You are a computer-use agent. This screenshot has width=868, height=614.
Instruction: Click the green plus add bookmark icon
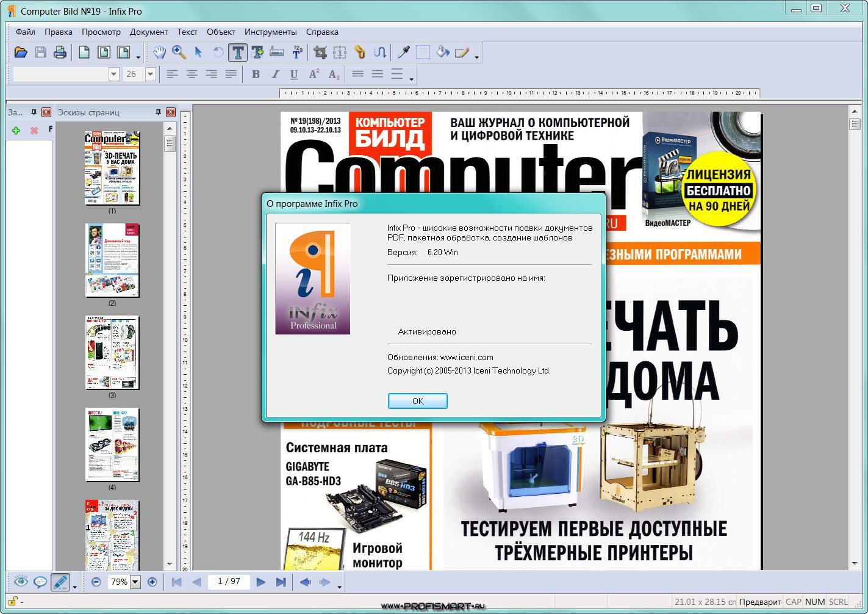16,130
